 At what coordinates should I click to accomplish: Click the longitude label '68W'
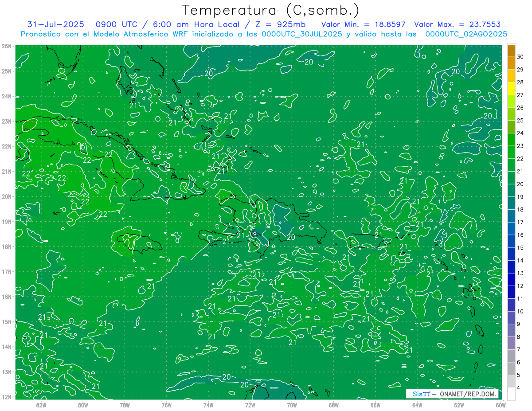point(333,405)
